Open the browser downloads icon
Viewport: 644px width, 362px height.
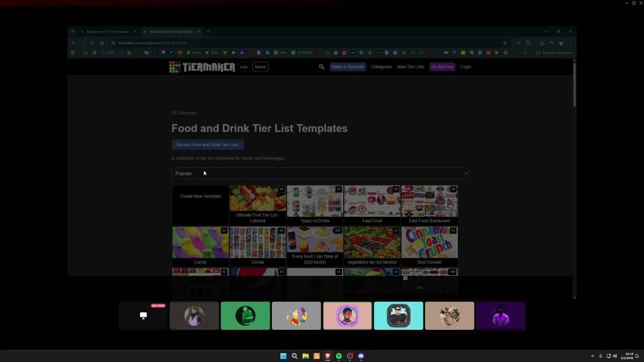click(542, 43)
